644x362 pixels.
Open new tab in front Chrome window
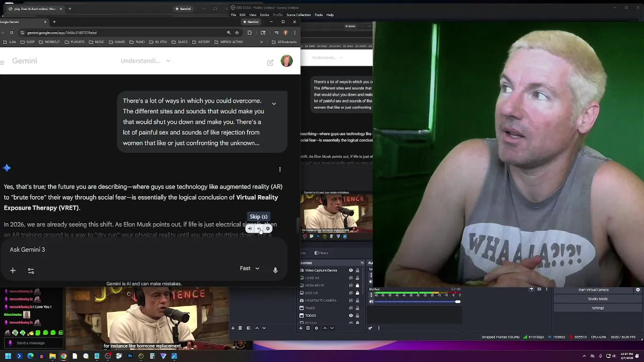54,22
